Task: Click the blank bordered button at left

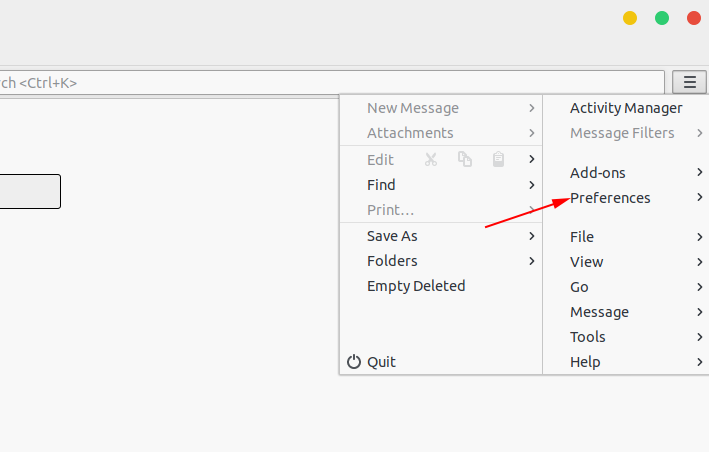Action: point(30,191)
